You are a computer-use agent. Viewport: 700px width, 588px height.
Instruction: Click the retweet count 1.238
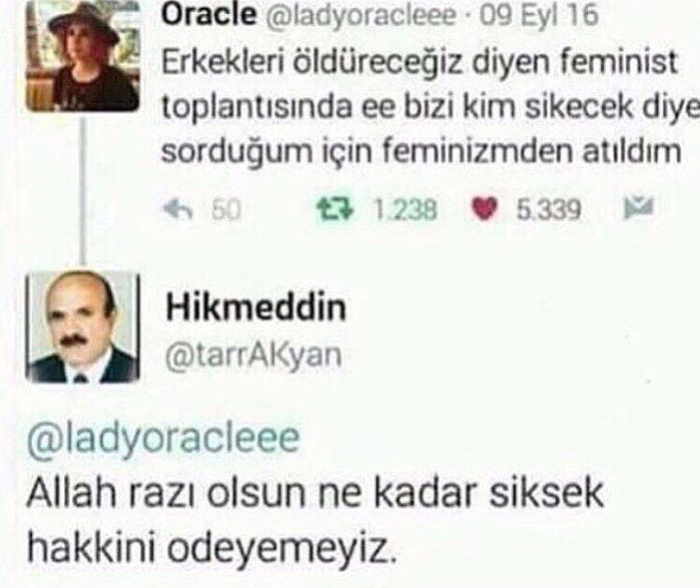coord(405,209)
